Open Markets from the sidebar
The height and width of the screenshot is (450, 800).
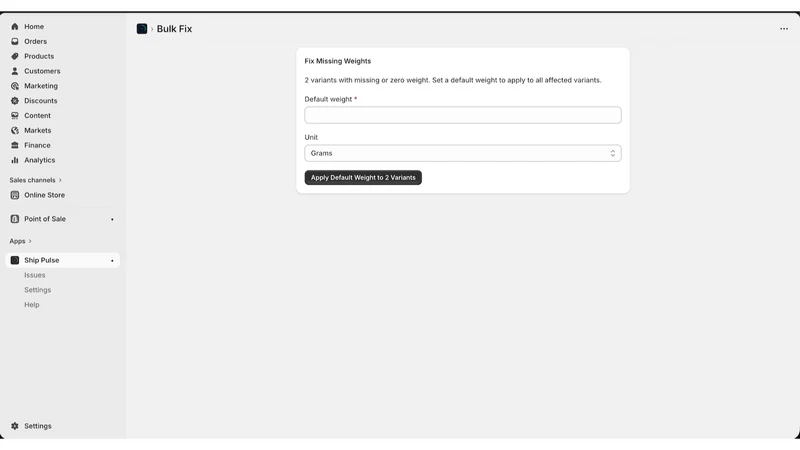coord(37,130)
